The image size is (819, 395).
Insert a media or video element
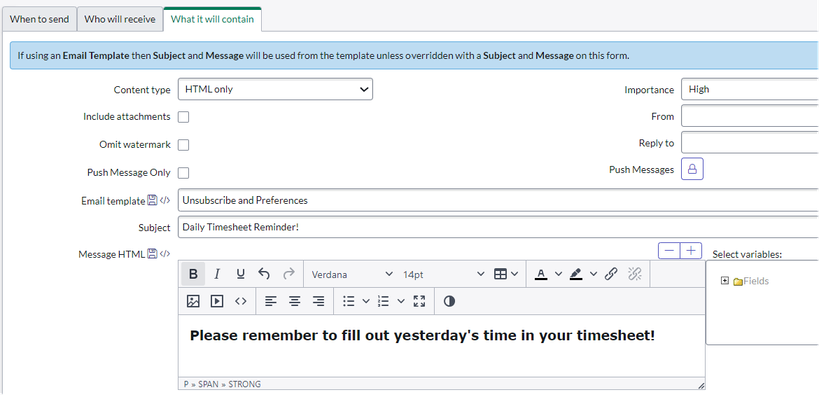pyautogui.click(x=217, y=301)
